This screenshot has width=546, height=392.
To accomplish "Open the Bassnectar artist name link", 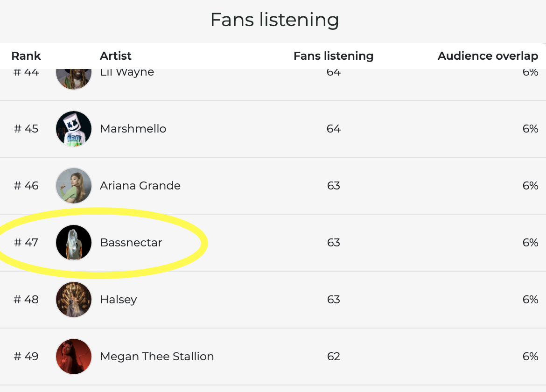I will [x=131, y=243].
